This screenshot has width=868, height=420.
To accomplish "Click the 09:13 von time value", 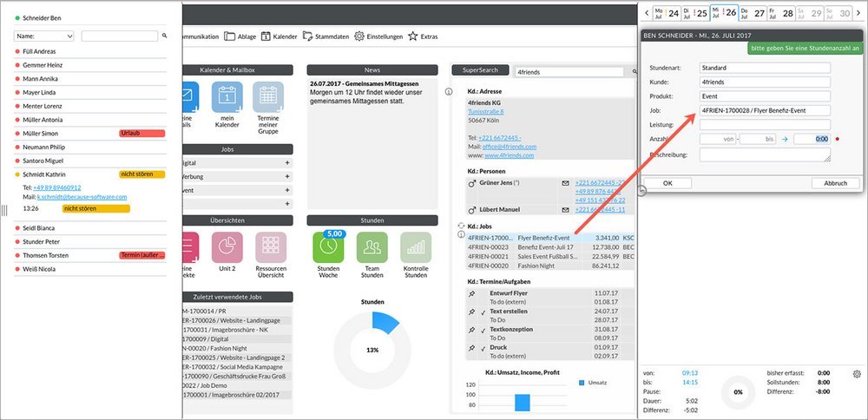I will [x=690, y=373].
